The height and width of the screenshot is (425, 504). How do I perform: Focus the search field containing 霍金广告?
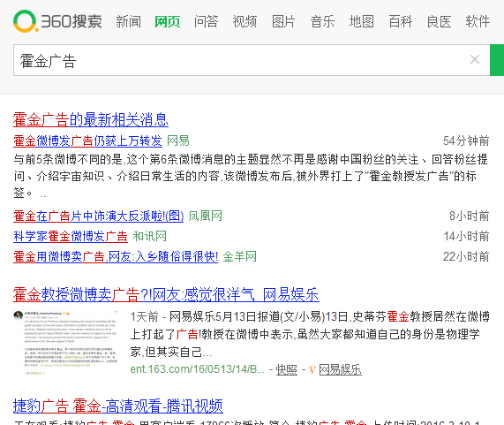(252, 60)
